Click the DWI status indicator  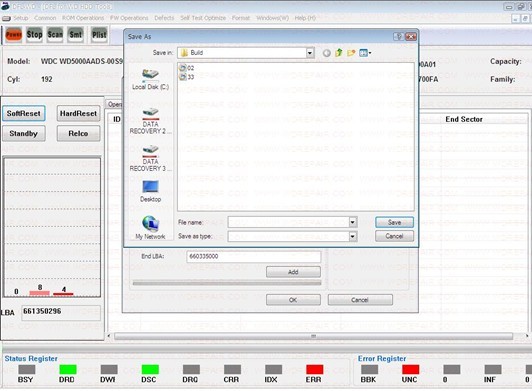tap(109, 369)
